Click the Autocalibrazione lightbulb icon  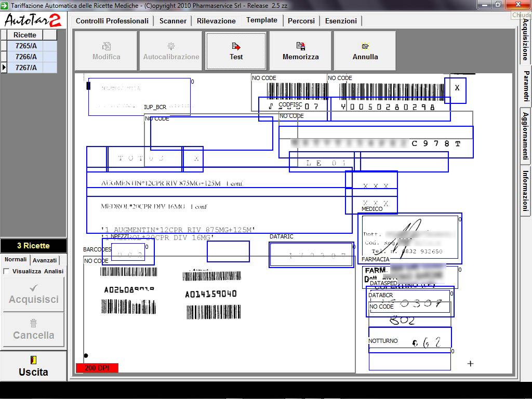tap(171, 46)
